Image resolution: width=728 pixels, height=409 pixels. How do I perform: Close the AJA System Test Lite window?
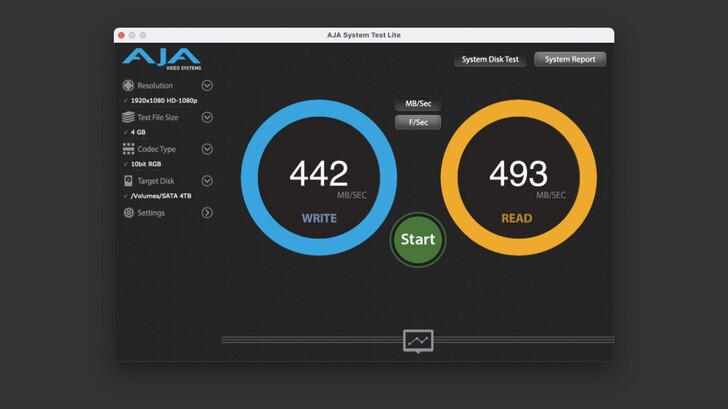point(122,35)
